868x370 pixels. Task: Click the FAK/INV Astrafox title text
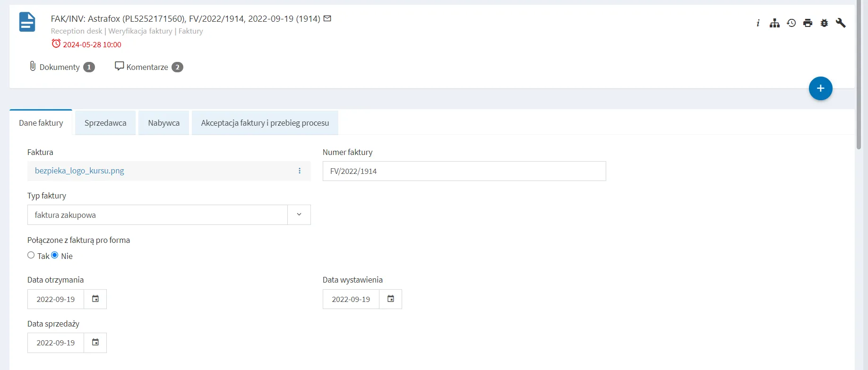click(186, 18)
